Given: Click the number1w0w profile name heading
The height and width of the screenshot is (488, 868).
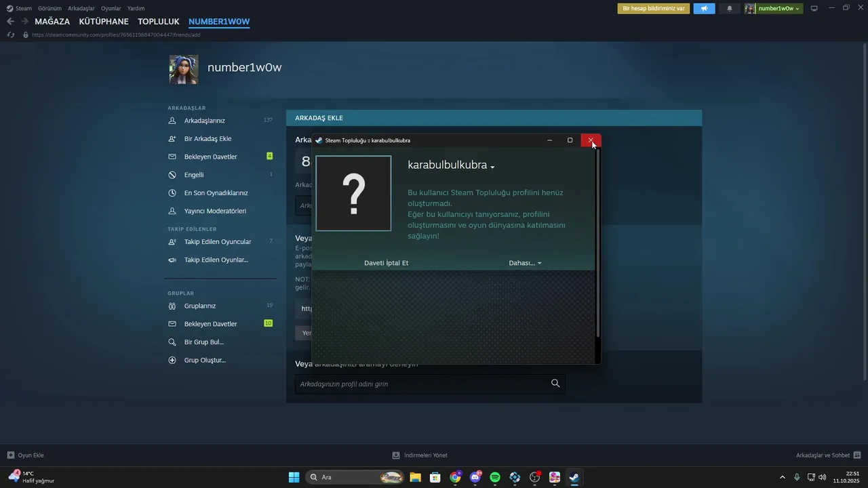Looking at the screenshot, I should coord(244,68).
